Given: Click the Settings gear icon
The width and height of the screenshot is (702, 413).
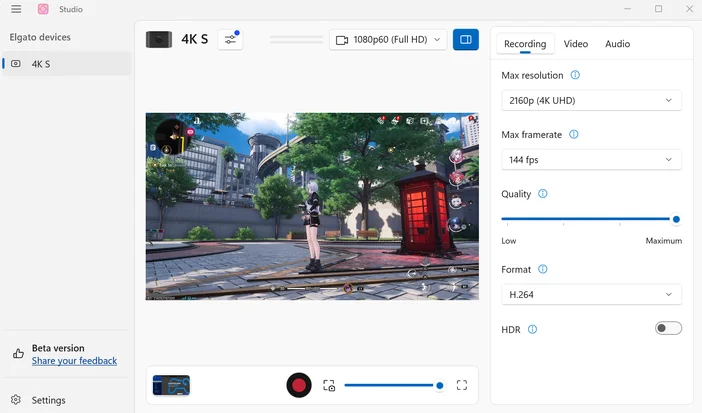Looking at the screenshot, I should [16, 400].
